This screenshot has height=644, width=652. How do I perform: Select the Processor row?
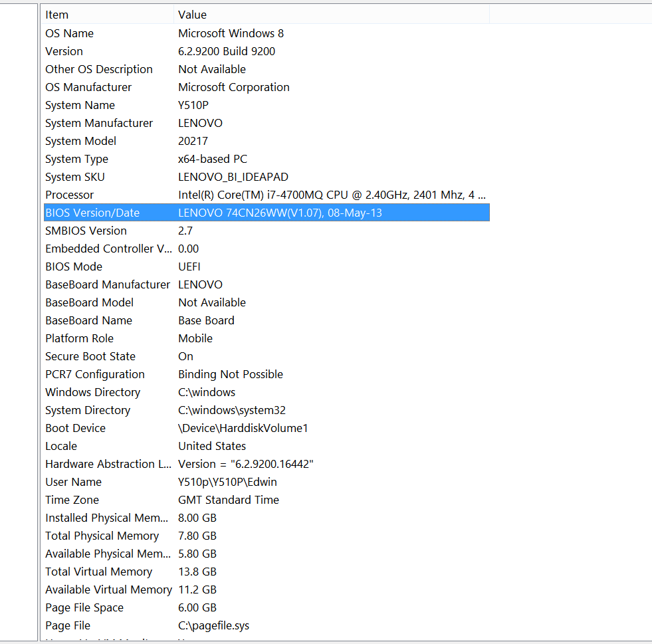tap(267, 195)
